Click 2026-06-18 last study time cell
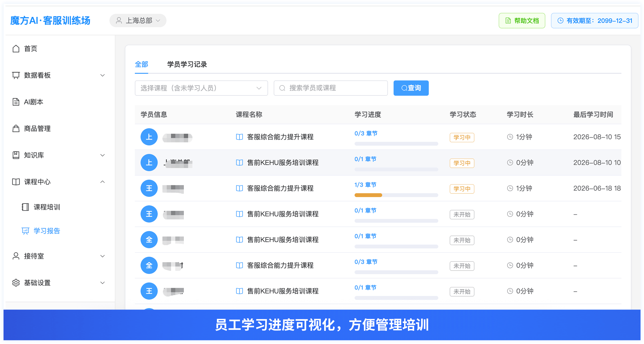The width and height of the screenshot is (644, 344). 597,188
